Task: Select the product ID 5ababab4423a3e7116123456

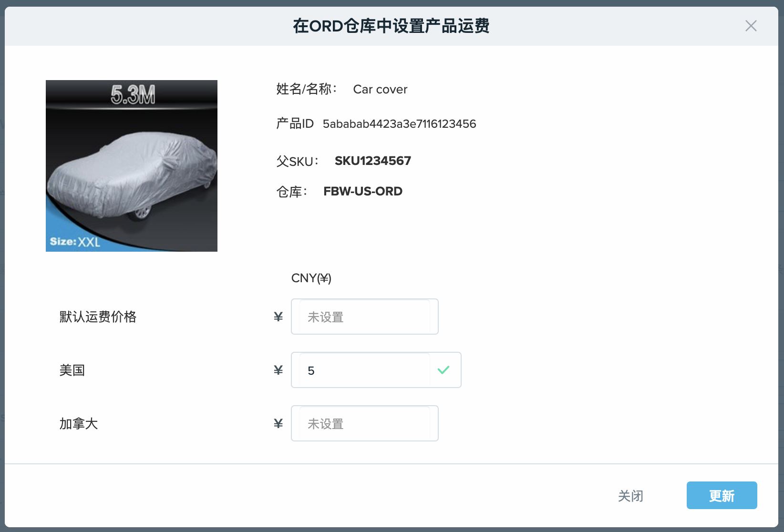Action: pos(400,124)
